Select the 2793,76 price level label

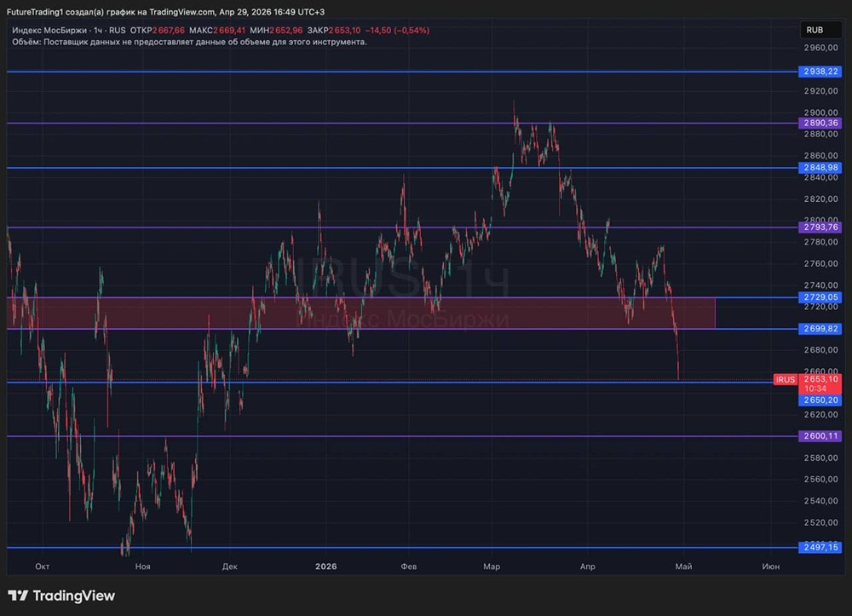[x=820, y=227]
